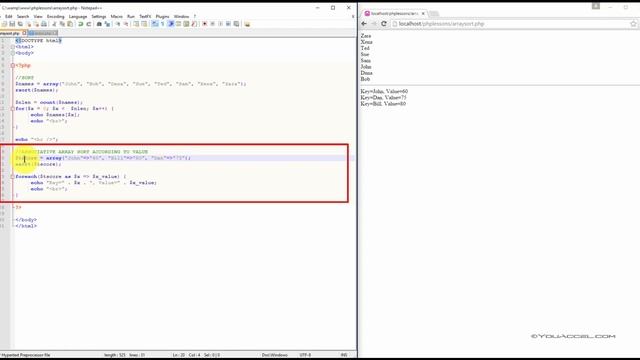Click the Redo toolbar icon
Screen dimensions: 640x360
[x=89, y=24]
